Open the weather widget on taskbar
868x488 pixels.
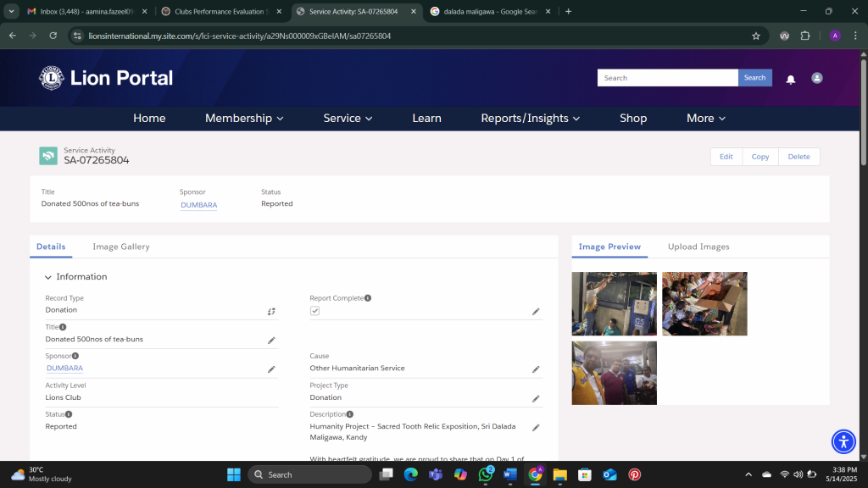42,474
